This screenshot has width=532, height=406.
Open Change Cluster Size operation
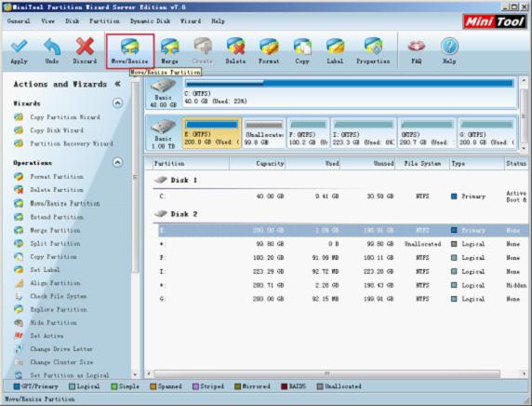54,362
